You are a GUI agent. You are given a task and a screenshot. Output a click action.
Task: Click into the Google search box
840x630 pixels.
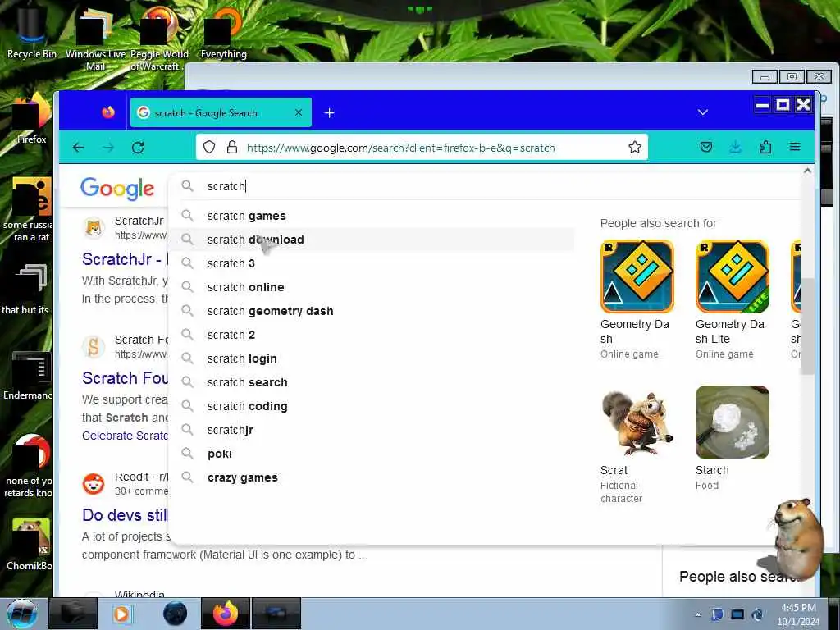(x=482, y=186)
